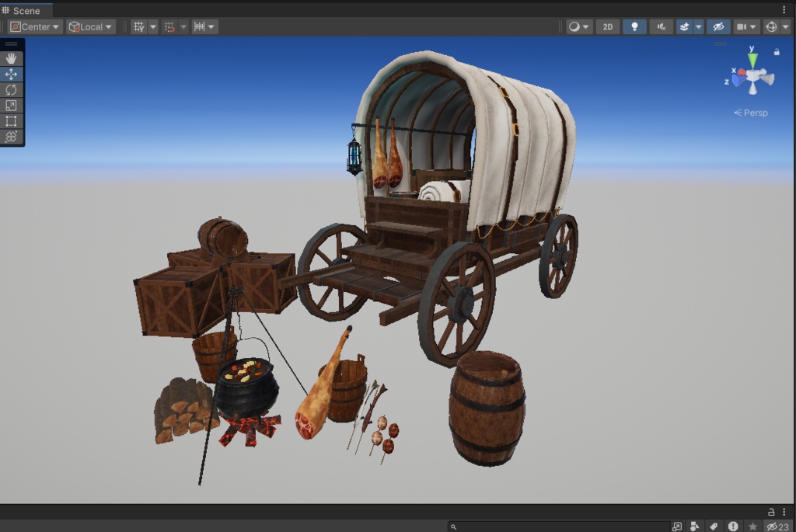Screen dimensions: 796x532
Task: Toggle the orientation gizmo rotation lock
Action: tap(777, 52)
